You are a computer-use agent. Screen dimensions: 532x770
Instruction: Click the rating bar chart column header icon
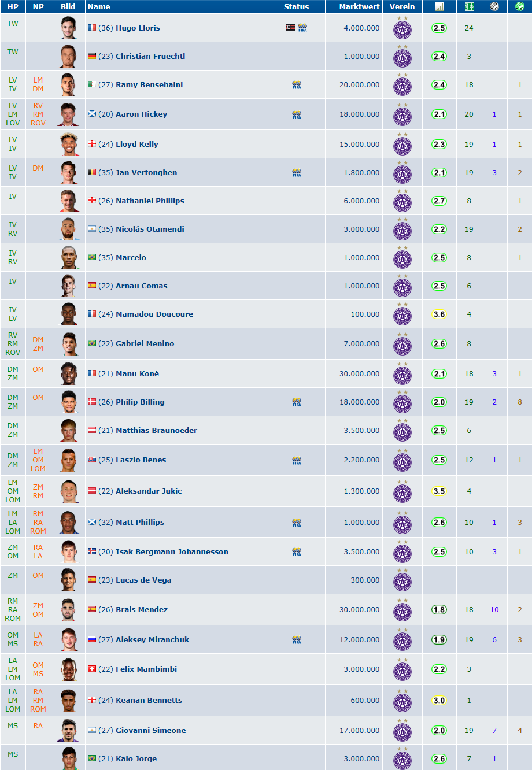coord(439,6)
